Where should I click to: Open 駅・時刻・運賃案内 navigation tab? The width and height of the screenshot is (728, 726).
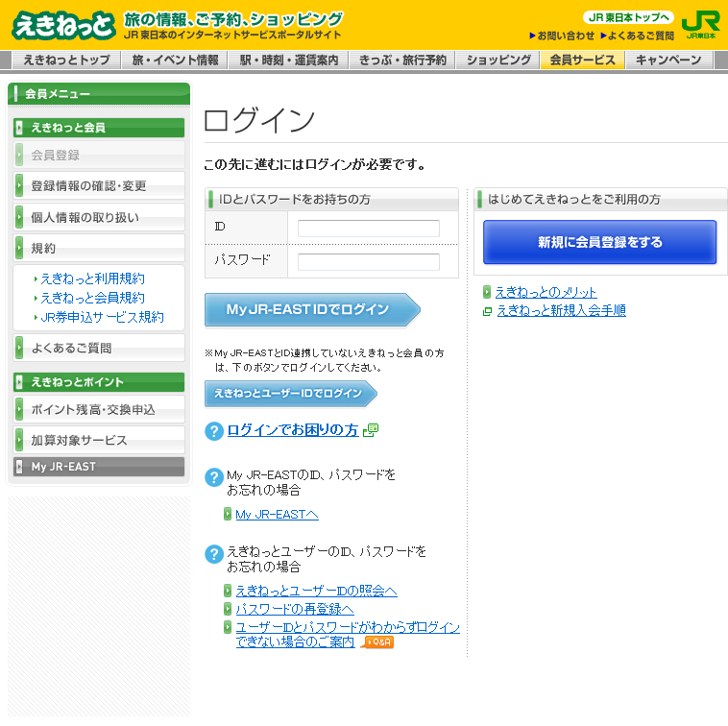click(x=289, y=60)
